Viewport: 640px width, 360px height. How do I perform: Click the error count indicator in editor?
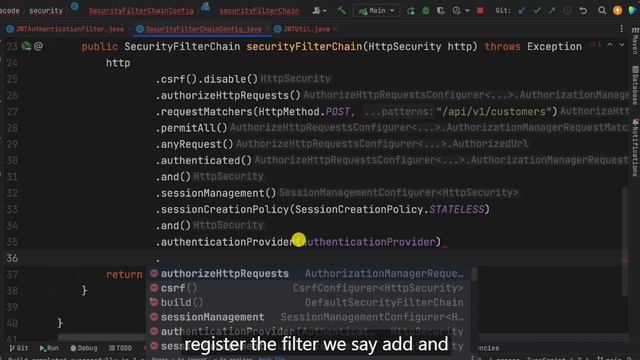[596, 45]
